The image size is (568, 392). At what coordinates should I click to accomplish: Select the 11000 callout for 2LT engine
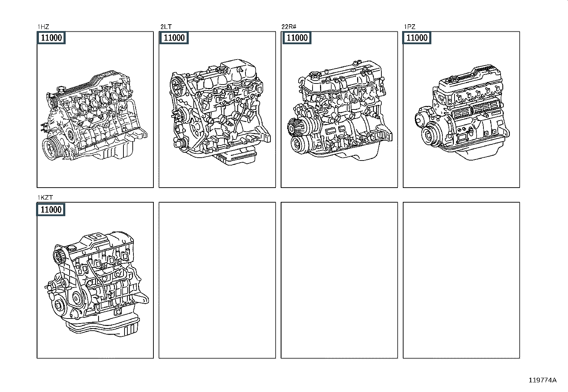pyautogui.click(x=174, y=38)
